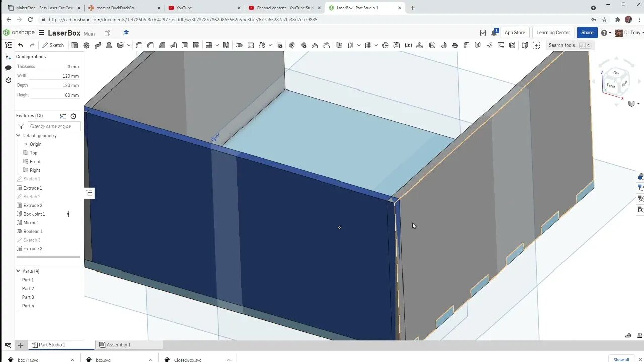
Task: Select the Extrude tool
Action: (75, 45)
